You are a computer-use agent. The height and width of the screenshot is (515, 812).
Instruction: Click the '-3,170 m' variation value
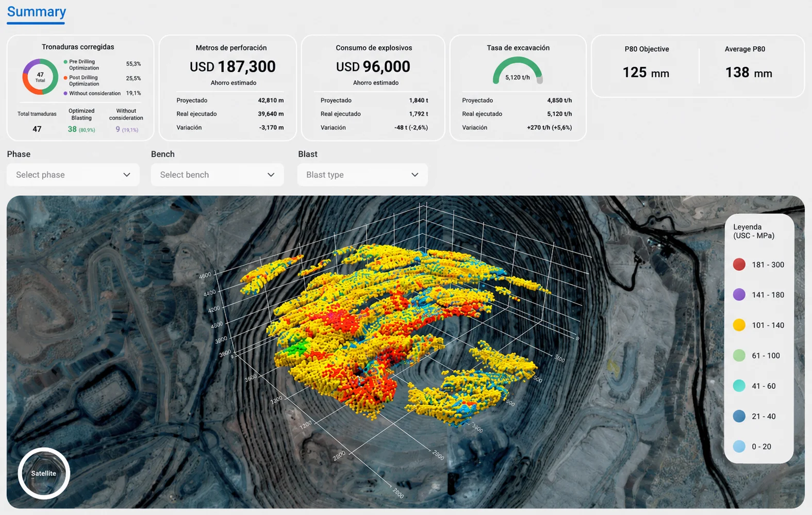[x=271, y=128]
